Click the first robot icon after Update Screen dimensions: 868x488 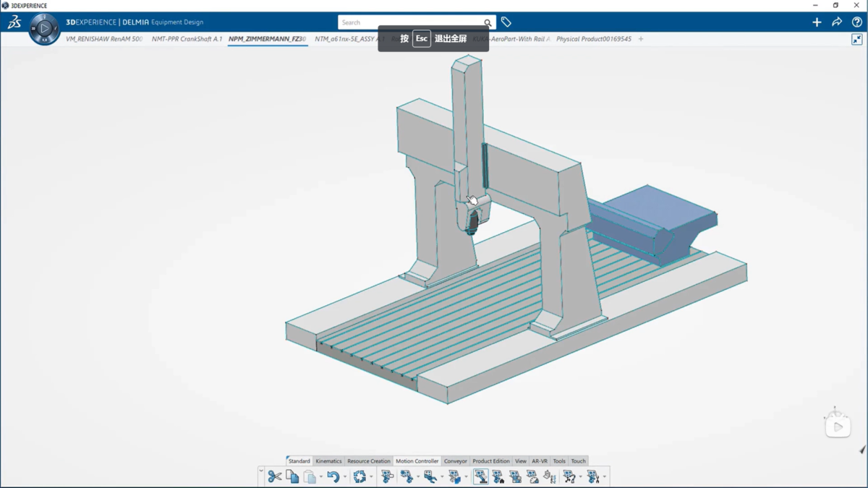tap(388, 476)
